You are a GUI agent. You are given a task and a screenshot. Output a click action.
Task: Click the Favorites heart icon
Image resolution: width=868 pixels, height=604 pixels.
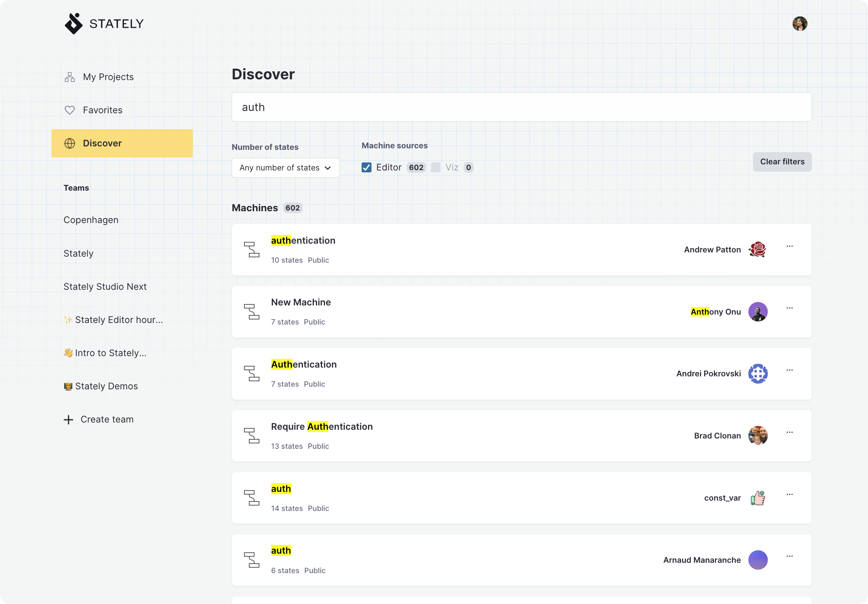tap(69, 110)
